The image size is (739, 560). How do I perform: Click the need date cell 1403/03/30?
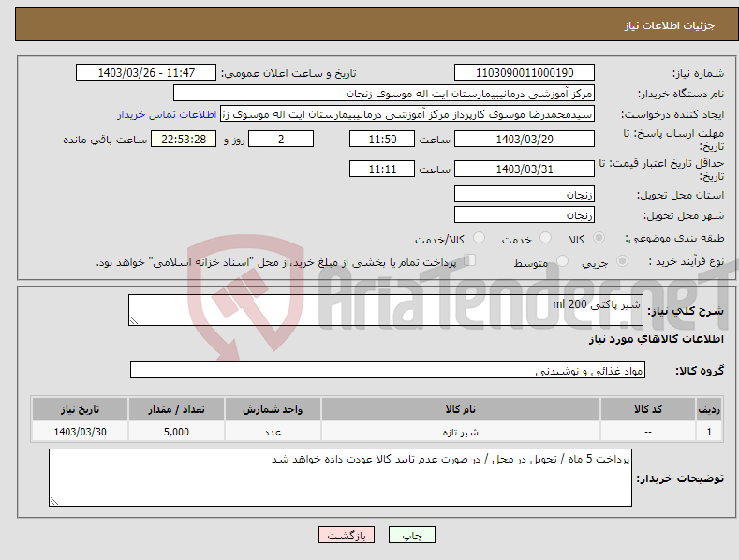pyautogui.click(x=81, y=432)
